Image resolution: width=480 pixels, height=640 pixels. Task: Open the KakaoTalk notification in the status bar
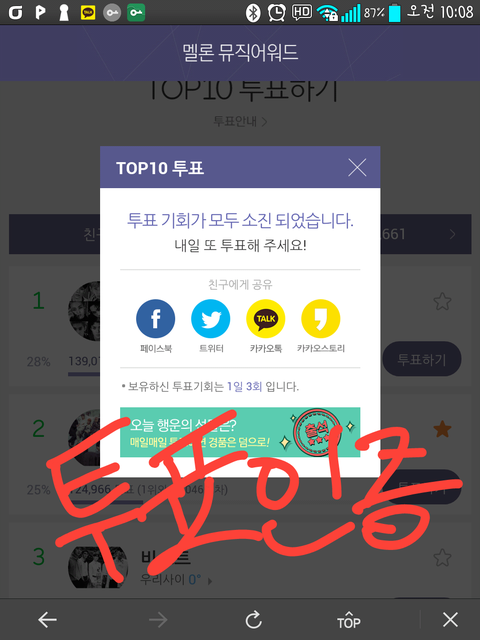[x=88, y=13]
